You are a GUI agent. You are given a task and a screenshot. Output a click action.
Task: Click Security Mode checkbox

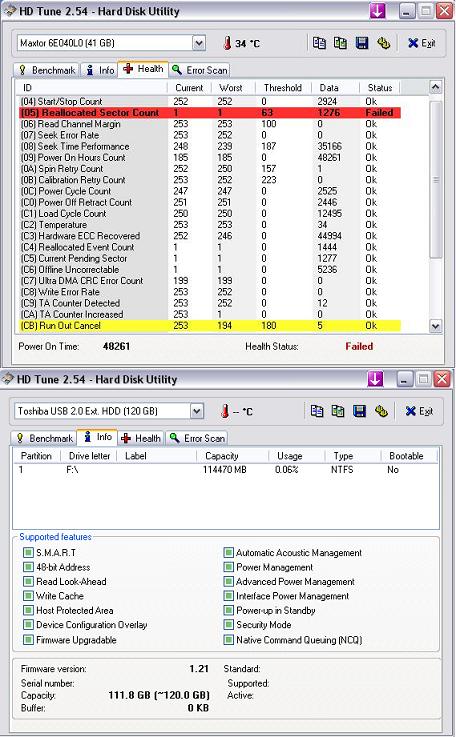[x=228, y=625]
